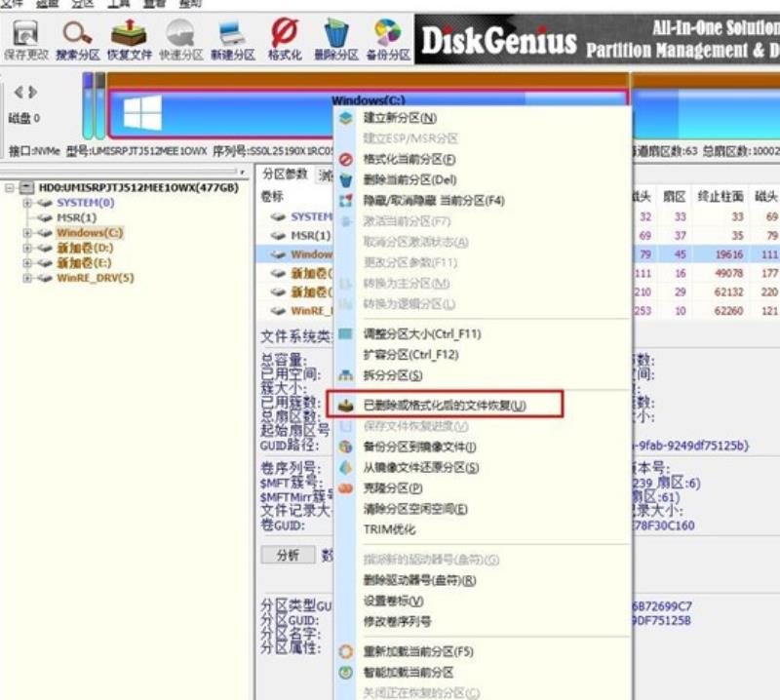Screen dimensions: 780x700
Task: Expand the 新加卷(E:) tree node
Action: point(27,262)
